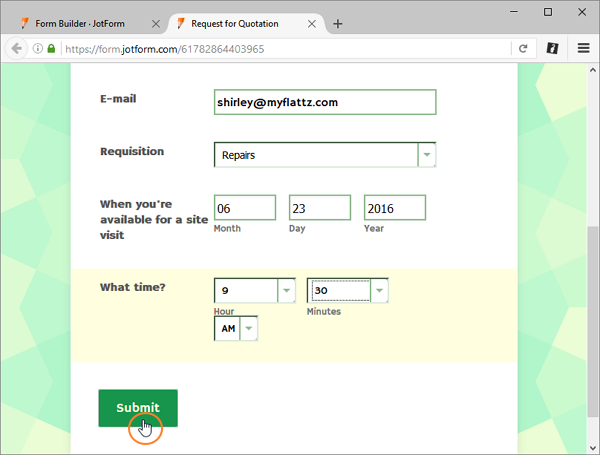The image size is (600, 455).
Task: Click the dark extension icon beside the menu
Action: point(552,47)
